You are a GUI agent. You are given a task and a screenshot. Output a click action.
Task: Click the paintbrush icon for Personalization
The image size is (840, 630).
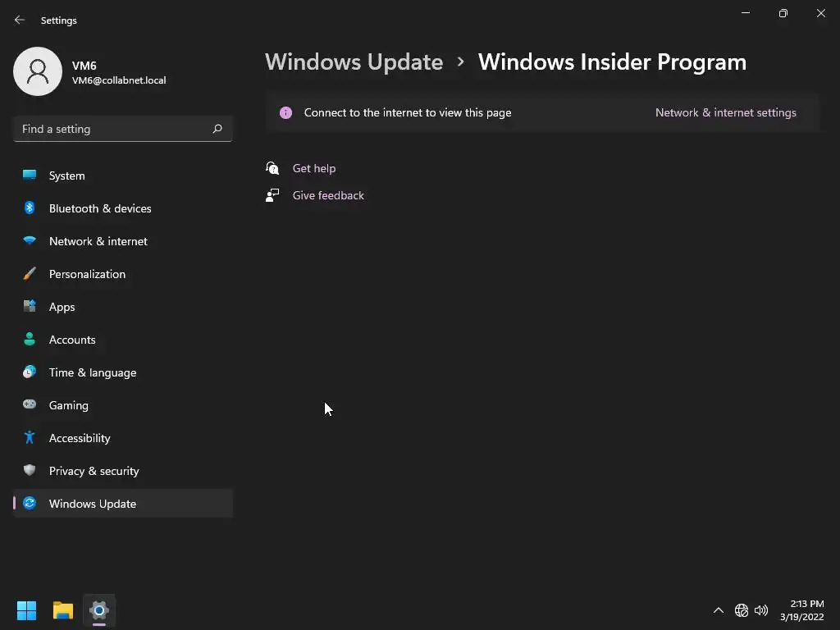tap(30, 274)
